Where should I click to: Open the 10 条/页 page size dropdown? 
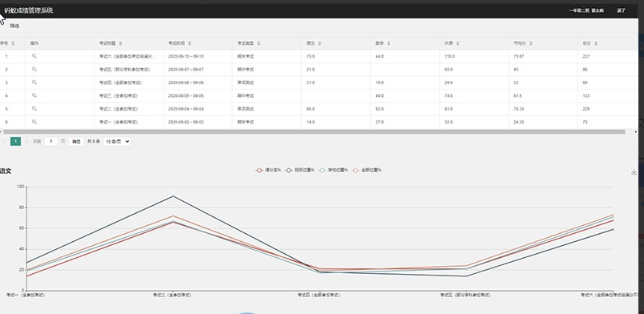tap(117, 142)
